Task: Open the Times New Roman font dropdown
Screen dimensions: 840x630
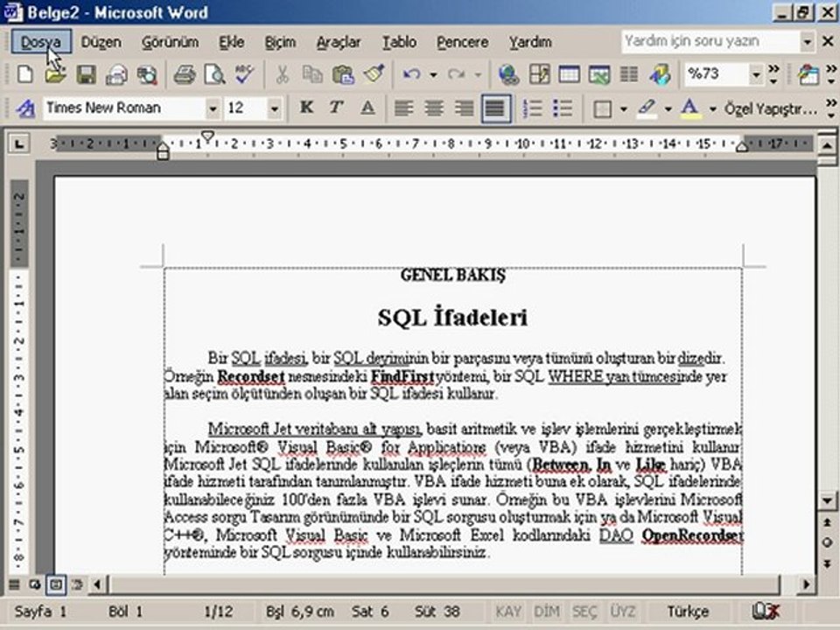Action: [x=213, y=109]
